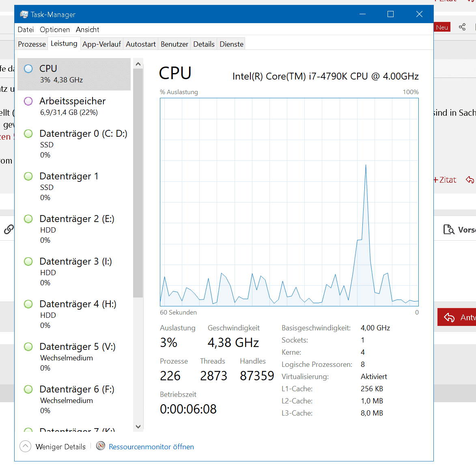This screenshot has width=476, height=472.
Task: Click the Task-Manager title bar icon
Action: coord(24,14)
